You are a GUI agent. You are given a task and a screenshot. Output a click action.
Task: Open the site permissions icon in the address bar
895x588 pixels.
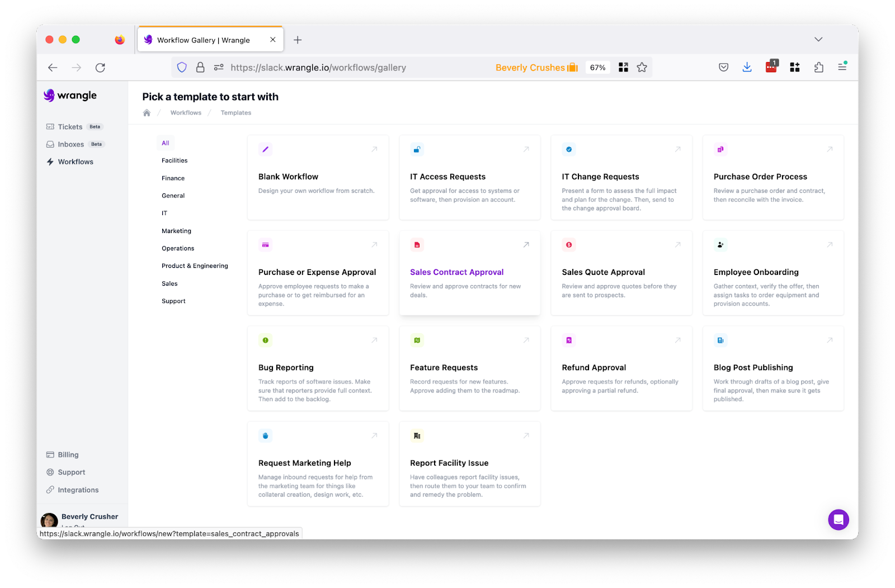click(219, 68)
